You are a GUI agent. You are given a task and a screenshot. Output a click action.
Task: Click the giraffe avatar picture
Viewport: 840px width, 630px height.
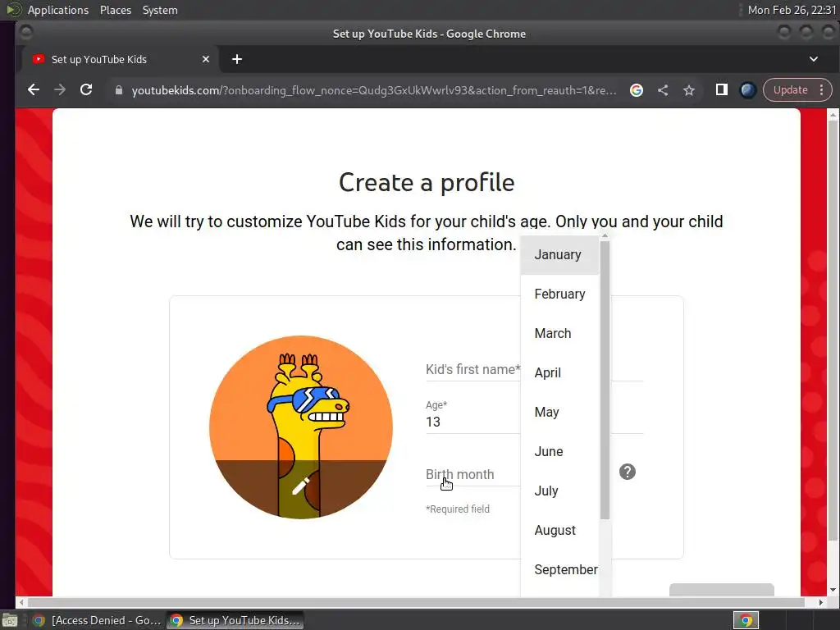(300, 427)
